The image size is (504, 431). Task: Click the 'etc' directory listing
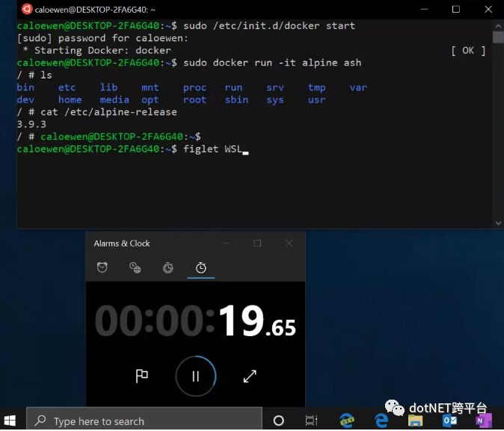coord(67,87)
